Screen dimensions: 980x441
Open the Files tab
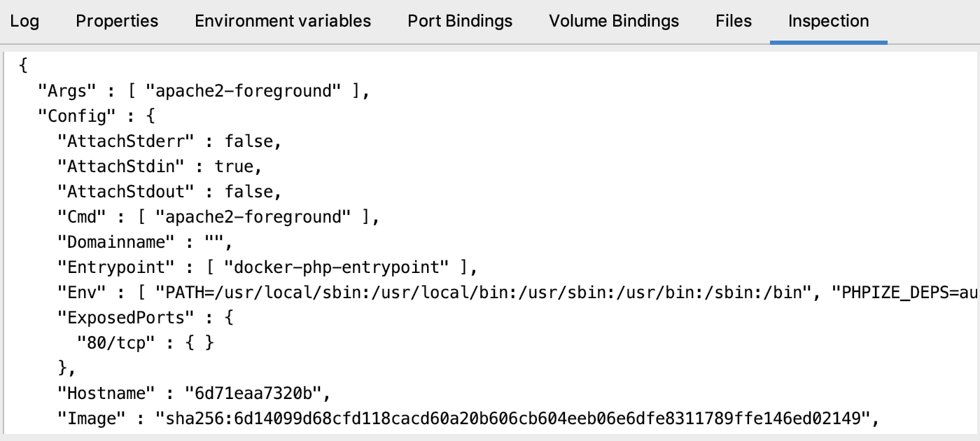734,21
